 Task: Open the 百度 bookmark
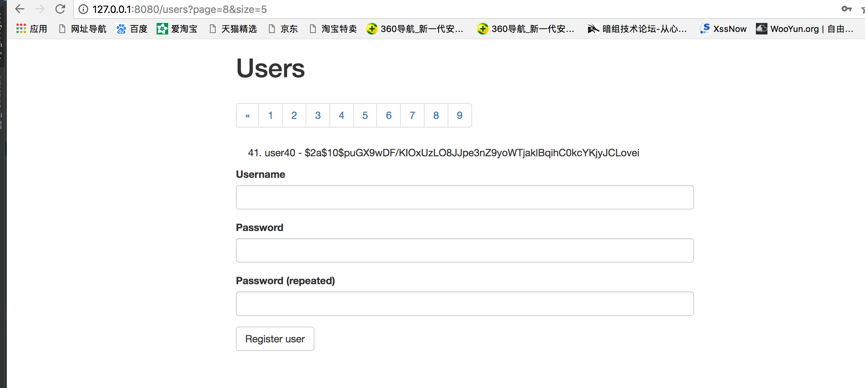tap(132, 29)
